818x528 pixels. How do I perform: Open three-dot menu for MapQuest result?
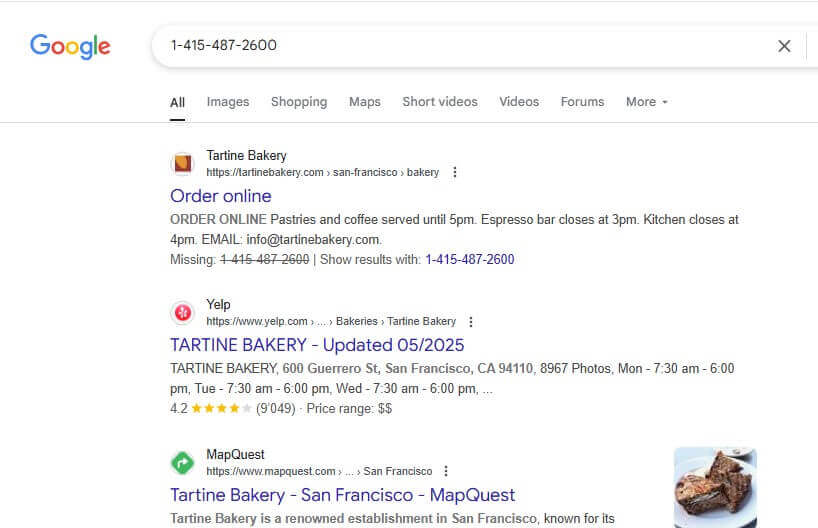coord(446,471)
